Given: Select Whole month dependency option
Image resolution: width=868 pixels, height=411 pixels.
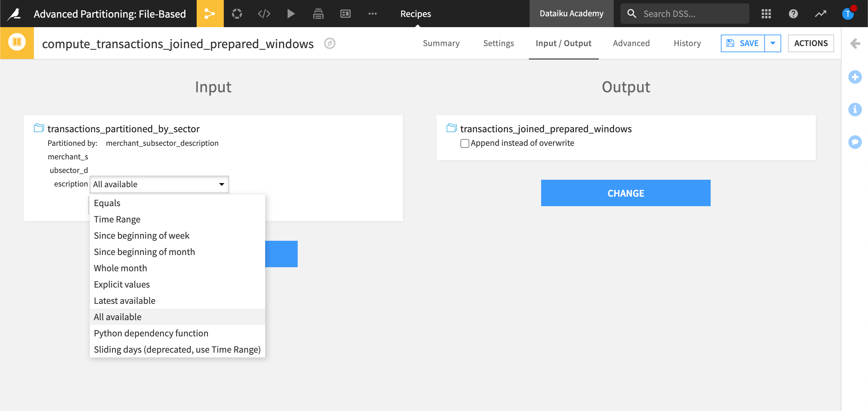Looking at the screenshot, I should 120,268.
